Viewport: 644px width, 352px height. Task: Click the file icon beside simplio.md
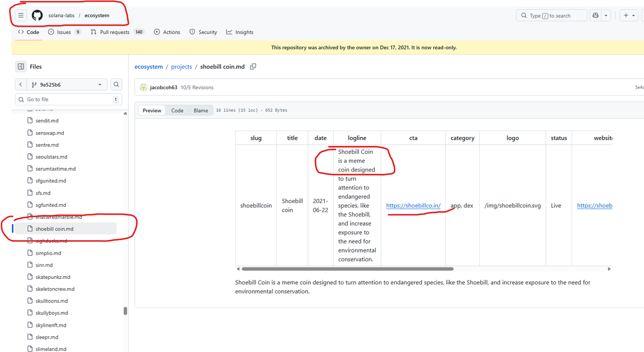click(31, 253)
